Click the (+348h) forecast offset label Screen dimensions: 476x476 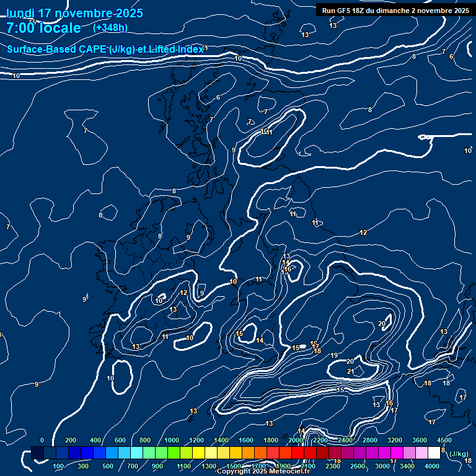[x=110, y=28]
